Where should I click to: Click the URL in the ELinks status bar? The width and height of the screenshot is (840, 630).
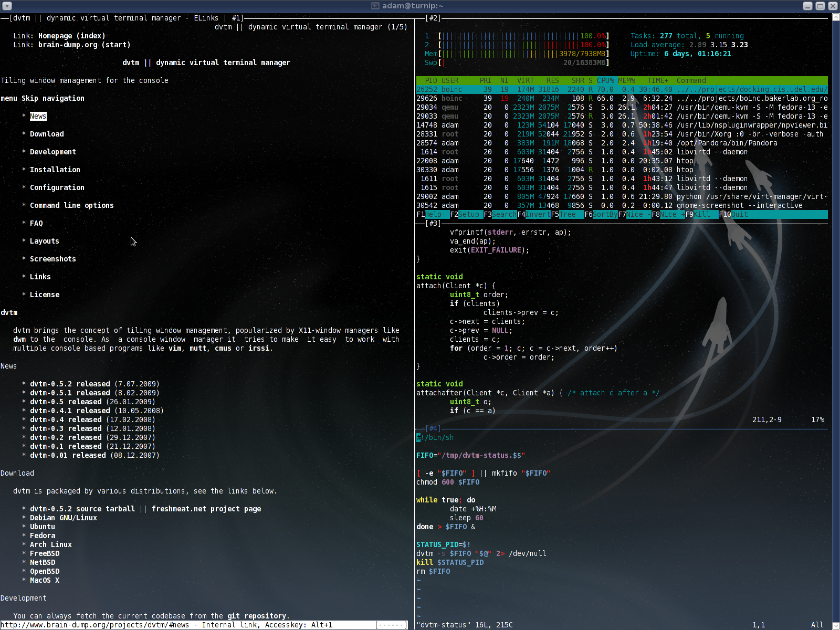click(94, 625)
